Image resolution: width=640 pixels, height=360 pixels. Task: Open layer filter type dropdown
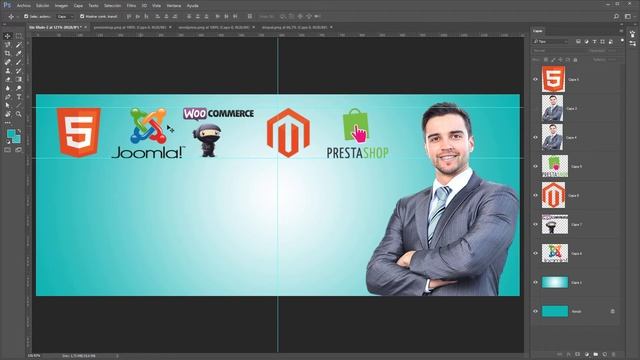(x=551, y=42)
